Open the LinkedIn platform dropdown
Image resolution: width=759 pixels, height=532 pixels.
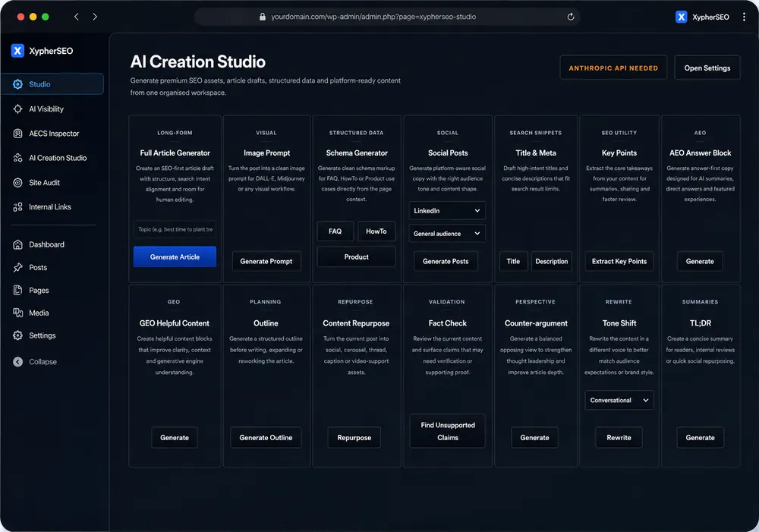(447, 210)
